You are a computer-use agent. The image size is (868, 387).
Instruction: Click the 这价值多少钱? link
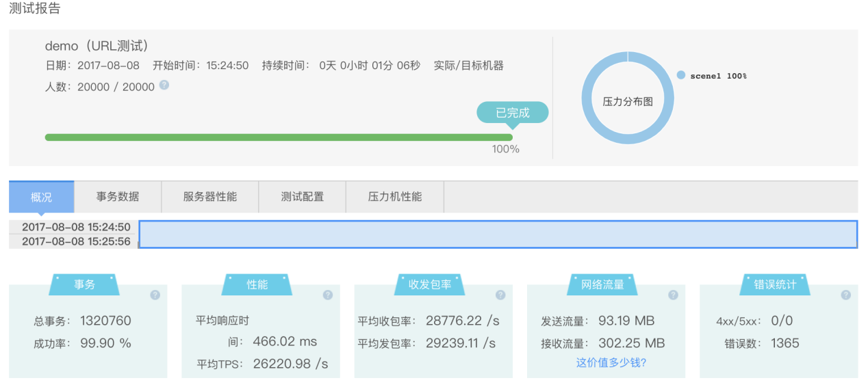coord(611,362)
